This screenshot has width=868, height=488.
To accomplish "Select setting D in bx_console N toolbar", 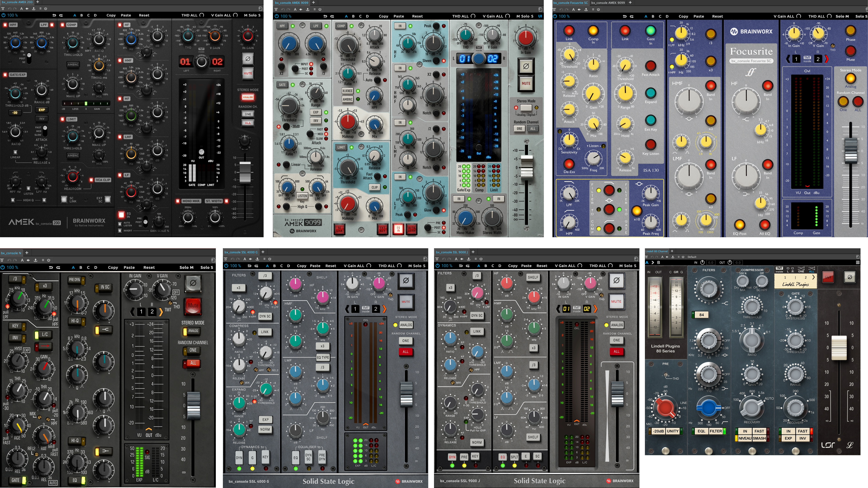I will (96, 267).
